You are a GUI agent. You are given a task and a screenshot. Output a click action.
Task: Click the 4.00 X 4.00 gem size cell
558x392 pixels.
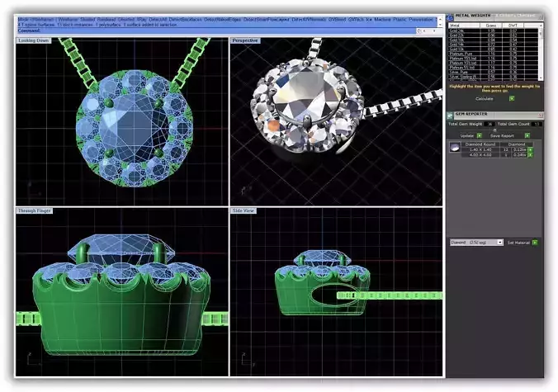[x=480, y=155]
